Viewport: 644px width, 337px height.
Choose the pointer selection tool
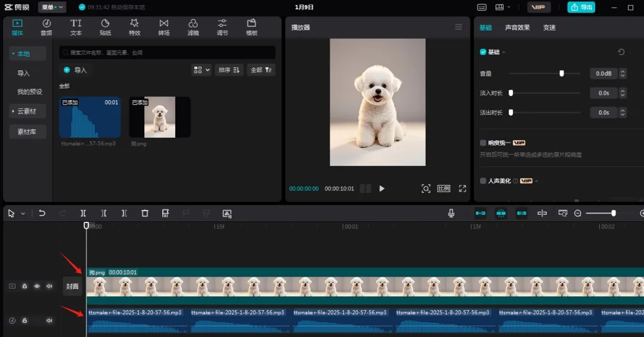[x=11, y=214]
